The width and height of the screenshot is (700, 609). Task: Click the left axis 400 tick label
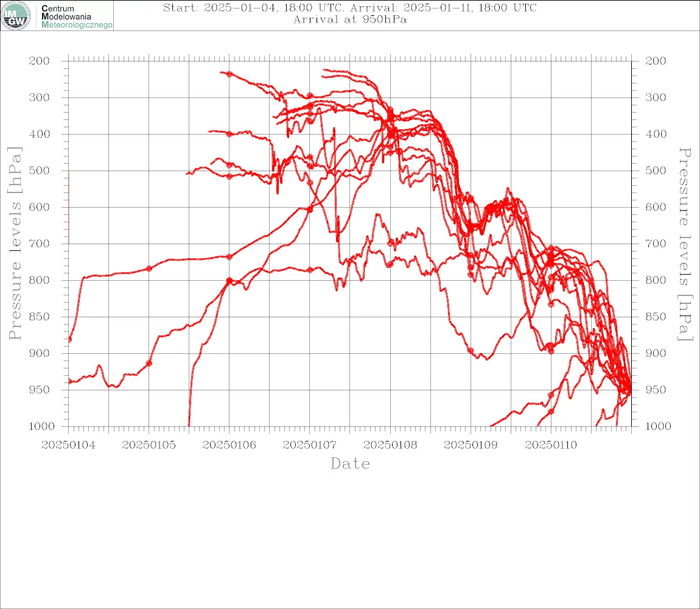coord(40,134)
